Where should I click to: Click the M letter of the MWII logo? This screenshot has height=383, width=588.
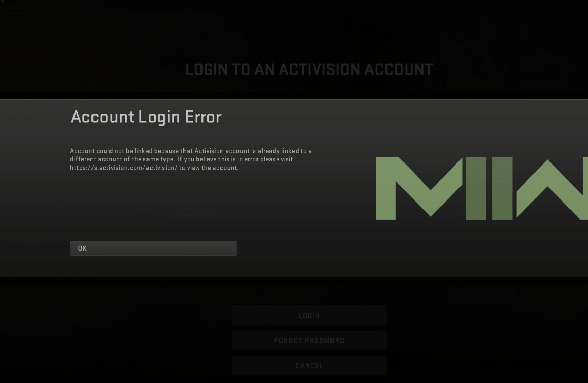pos(419,188)
